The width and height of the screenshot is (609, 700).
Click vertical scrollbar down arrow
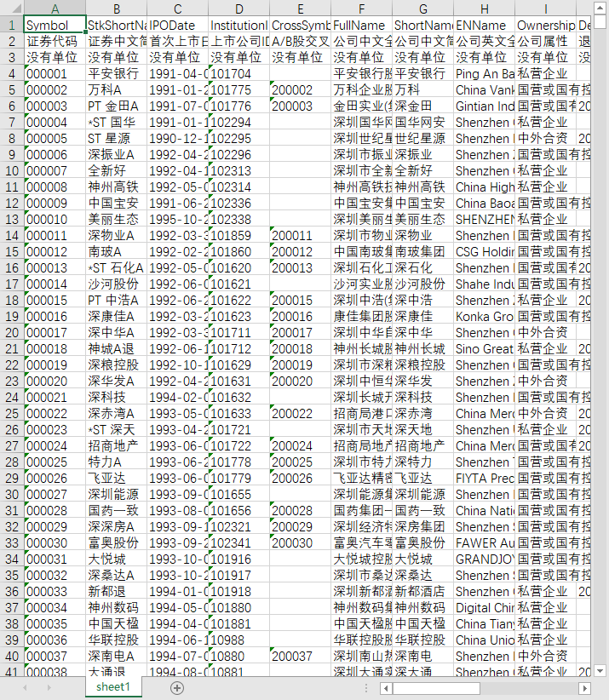click(600, 670)
